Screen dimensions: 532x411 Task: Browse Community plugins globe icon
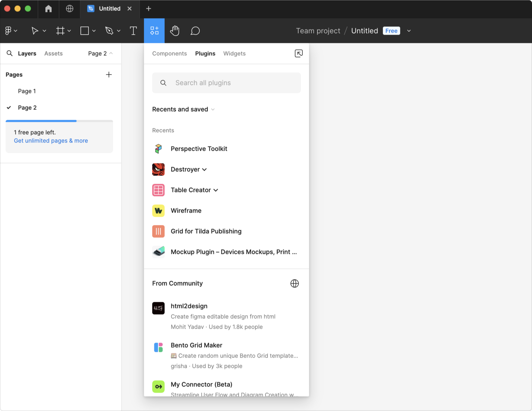pos(294,283)
